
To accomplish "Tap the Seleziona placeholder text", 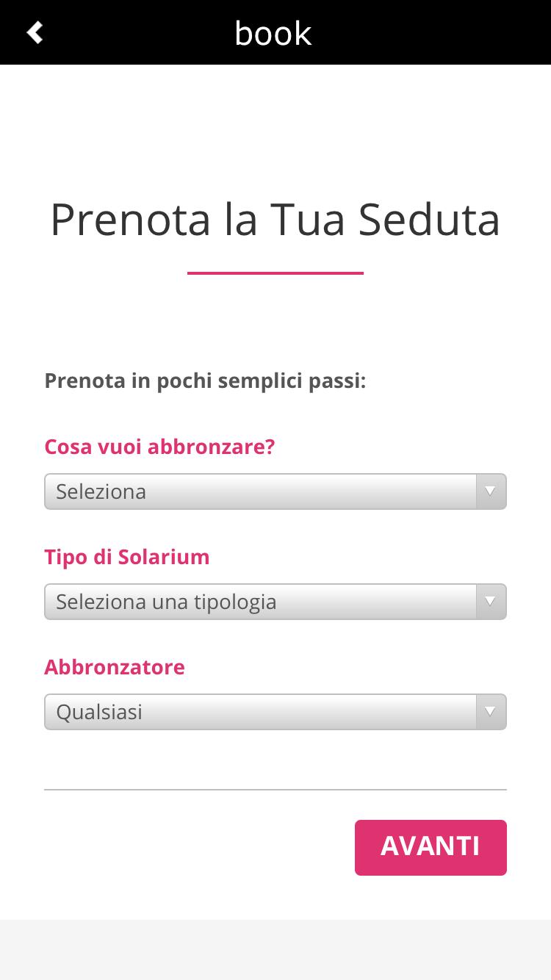I will tap(101, 491).
